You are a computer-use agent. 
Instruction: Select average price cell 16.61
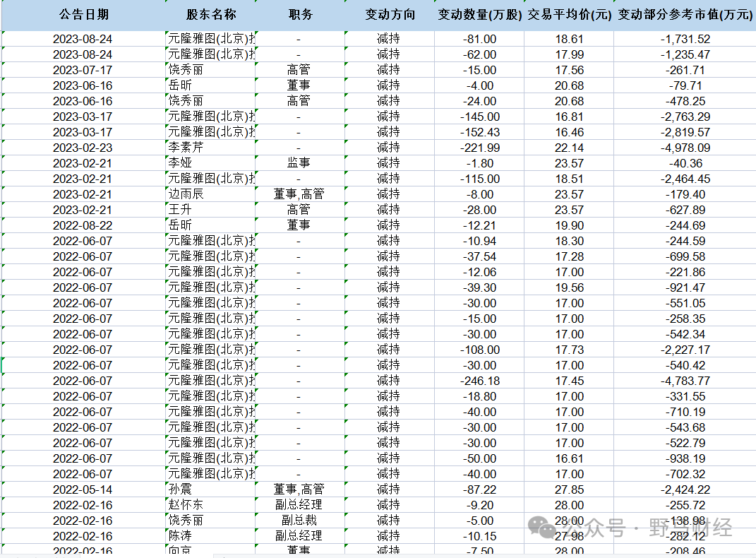pyautogui.click(x=570, y=458)
